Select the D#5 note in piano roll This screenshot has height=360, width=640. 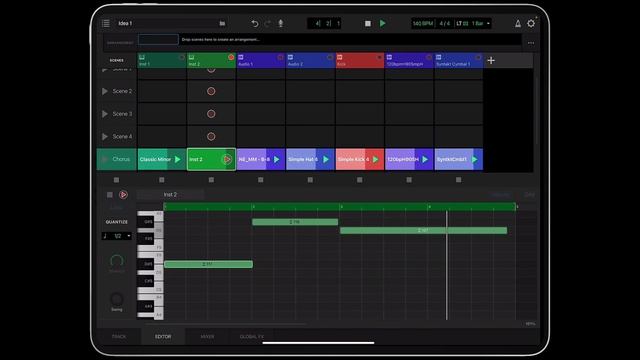coord(209,264)
